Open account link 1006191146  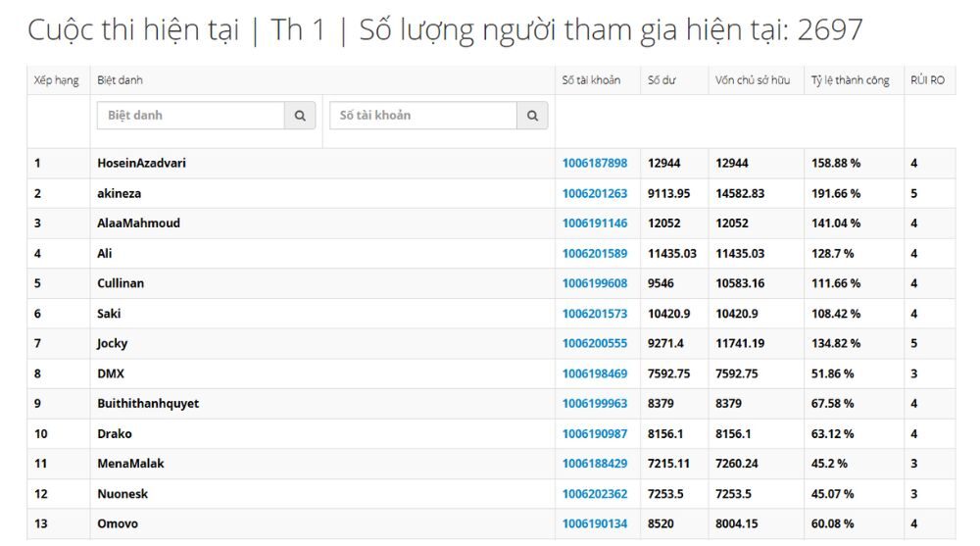coord(595,223)
